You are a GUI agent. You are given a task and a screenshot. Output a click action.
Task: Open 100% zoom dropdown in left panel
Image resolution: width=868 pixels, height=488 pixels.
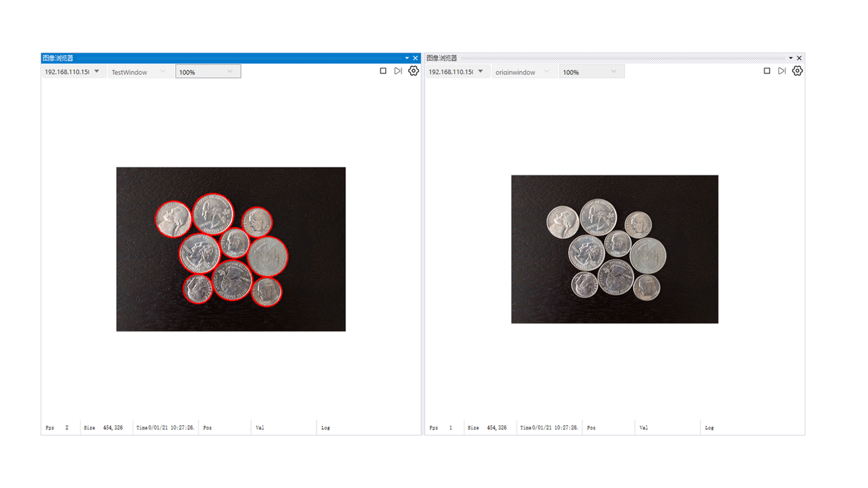click(x=230, y=71)
